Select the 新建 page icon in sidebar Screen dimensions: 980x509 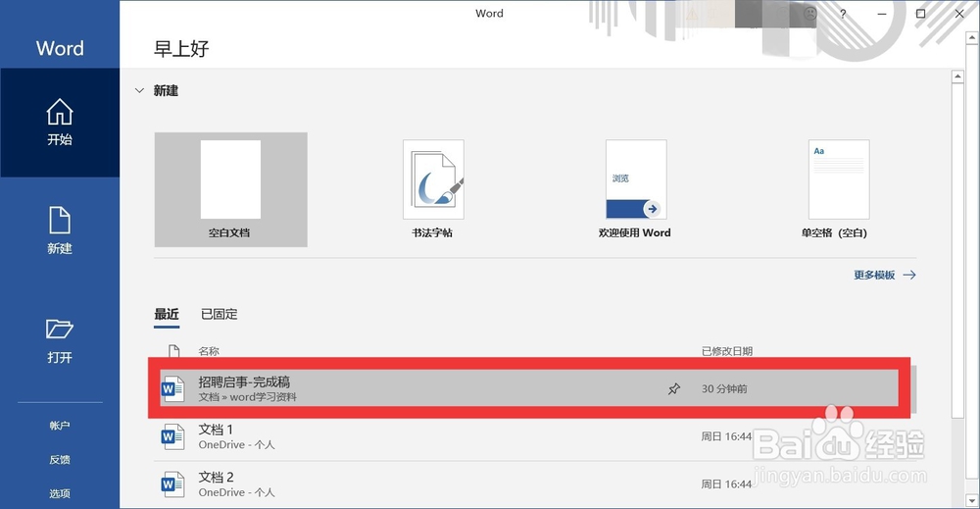[60, 220]
